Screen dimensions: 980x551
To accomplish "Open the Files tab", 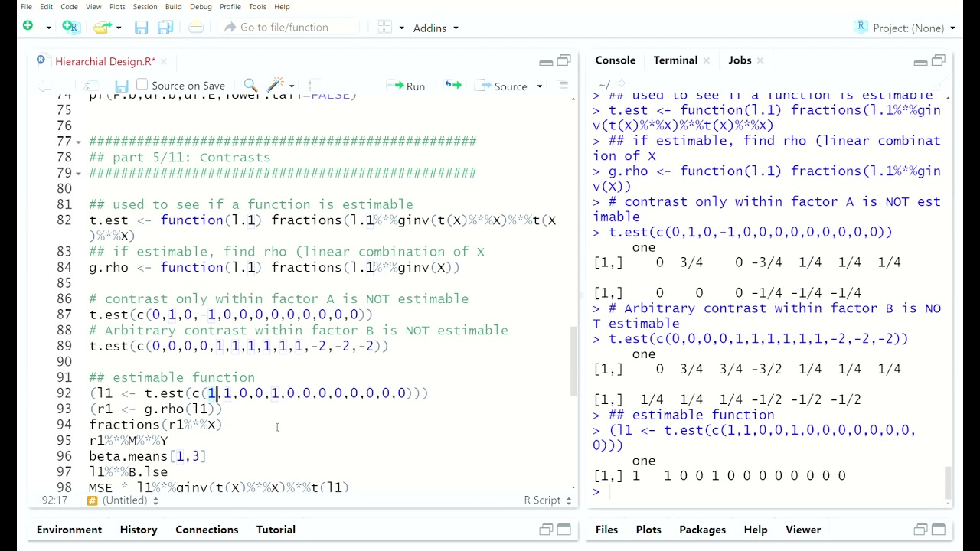I will coord(606,530).
